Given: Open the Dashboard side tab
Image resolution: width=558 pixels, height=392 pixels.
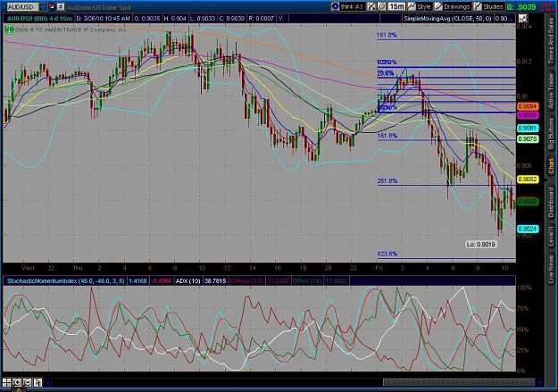Looking at the screenshot, I should [551, 203].
